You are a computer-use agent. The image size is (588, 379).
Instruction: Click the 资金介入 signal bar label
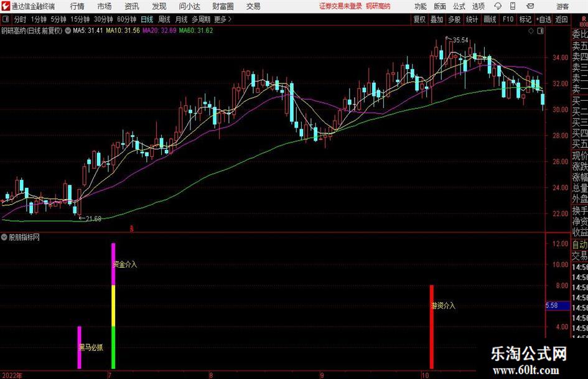[x=125, y=264]
